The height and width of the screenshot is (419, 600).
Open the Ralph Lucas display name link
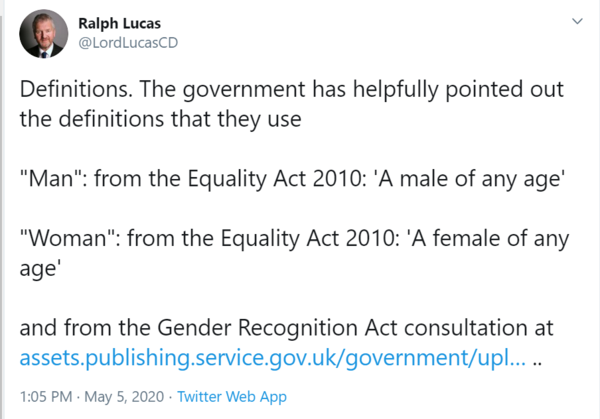pos(120,24)
